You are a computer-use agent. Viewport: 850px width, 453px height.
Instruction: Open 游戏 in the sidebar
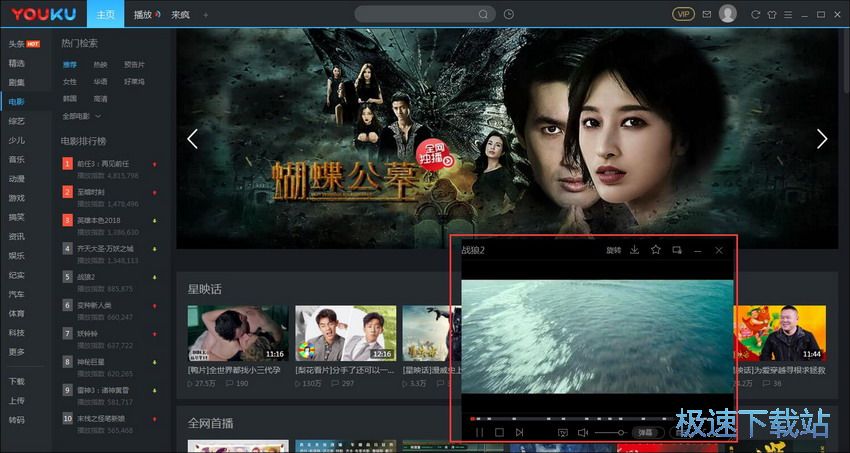pyautogui.click(x=17, y=198)
